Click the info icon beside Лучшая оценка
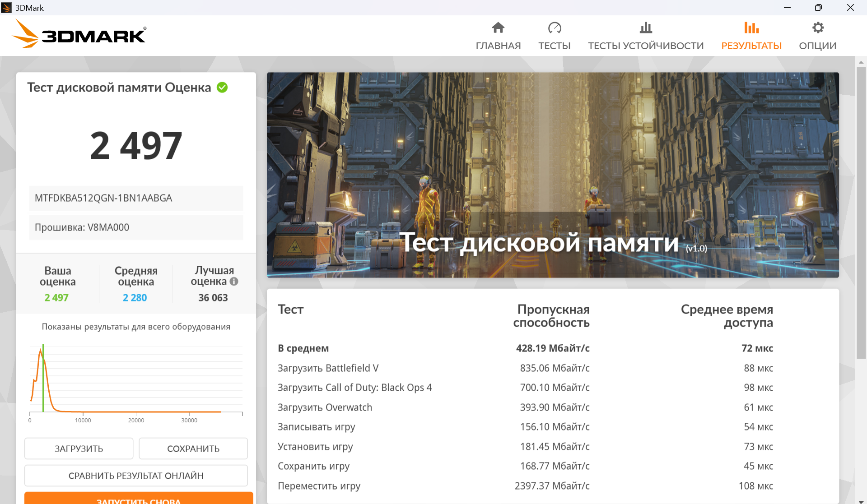This screenshot has height=504, width=867. point(234,282)
